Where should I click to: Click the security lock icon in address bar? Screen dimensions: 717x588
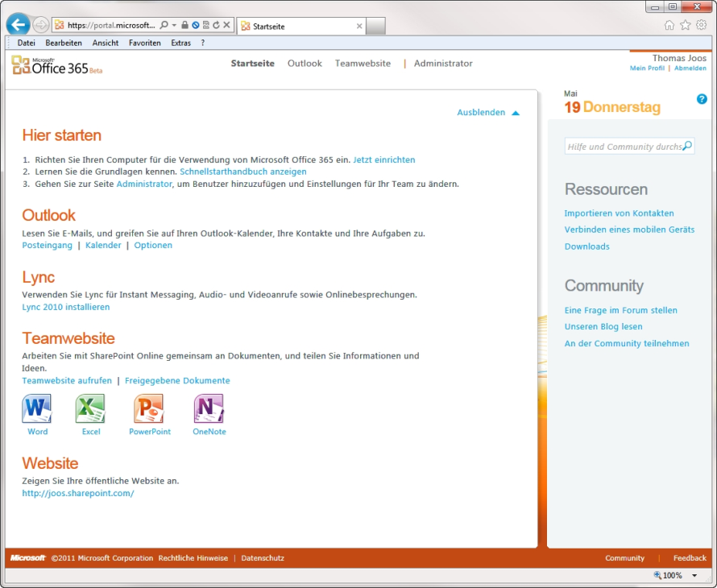pyautogui.click(x=184, y=25)
